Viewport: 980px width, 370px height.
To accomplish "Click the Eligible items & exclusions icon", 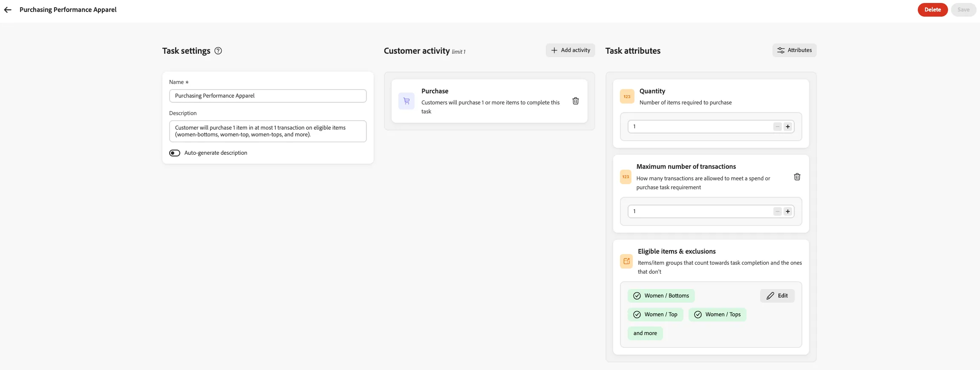I will click(626, 261).
